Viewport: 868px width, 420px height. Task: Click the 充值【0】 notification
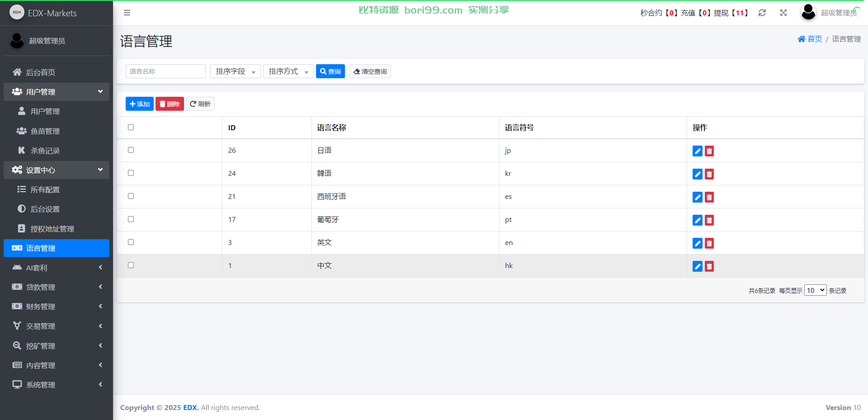click(x=696, y=13)
